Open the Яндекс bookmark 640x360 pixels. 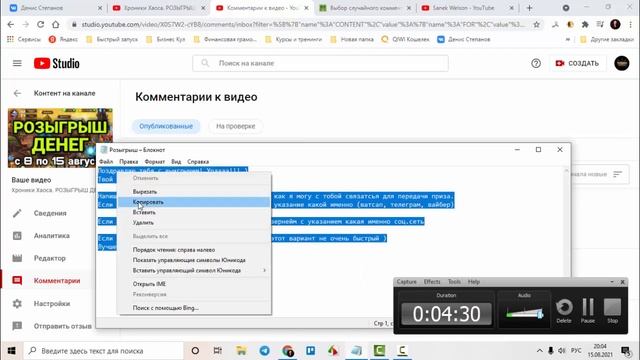pyautogui.click(x=63, y=39)
